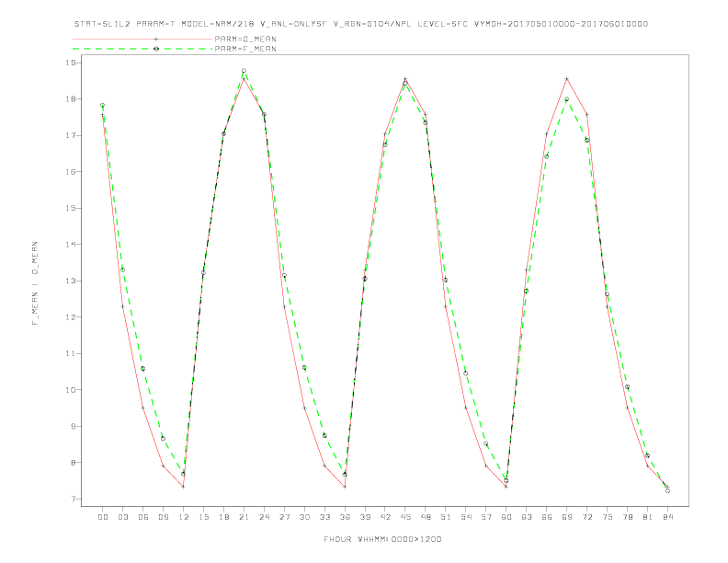This screenshot has width=728, height=563.
Task: Click x-axis tick label 60
Action: (x=506, y=517)
